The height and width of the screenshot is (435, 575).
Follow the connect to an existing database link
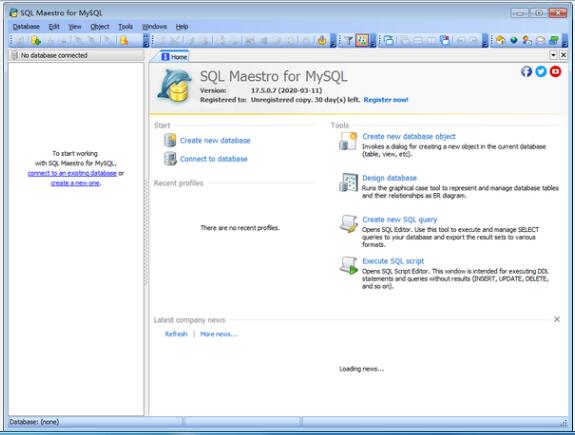pos(72,173)
